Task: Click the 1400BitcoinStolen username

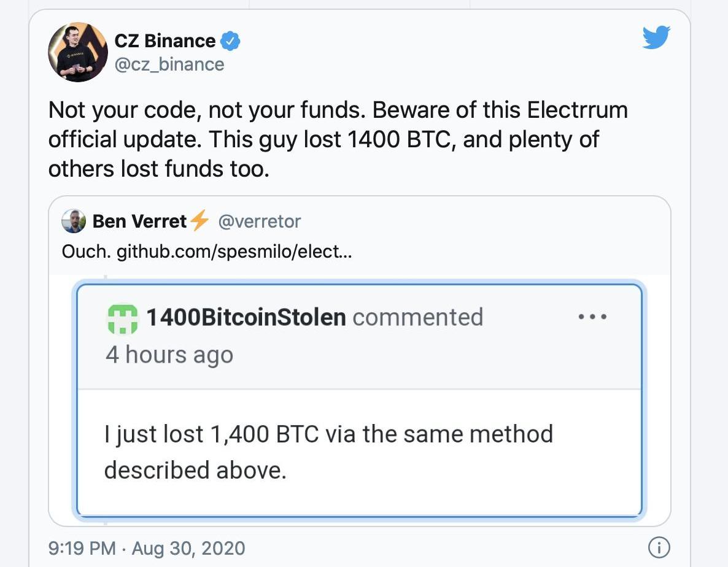Action: (x=246, y=317)
